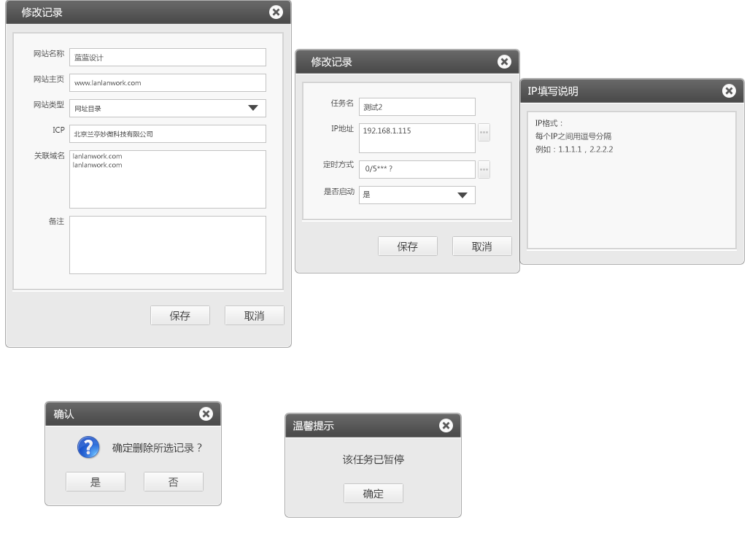Click 确定 in the 温馨提示 dialog
The width and height of the screenshot is (747, 560).
click(x=373, y=494)
